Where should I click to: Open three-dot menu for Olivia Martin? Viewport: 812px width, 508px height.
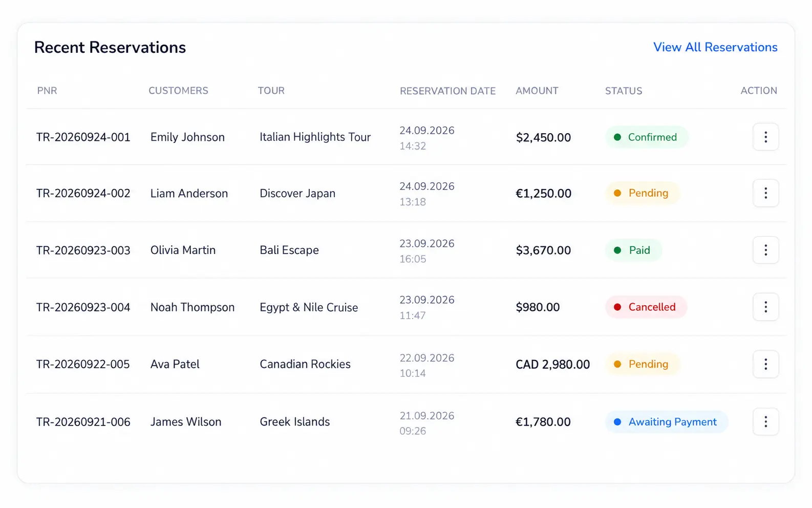[x=765, y=250]
